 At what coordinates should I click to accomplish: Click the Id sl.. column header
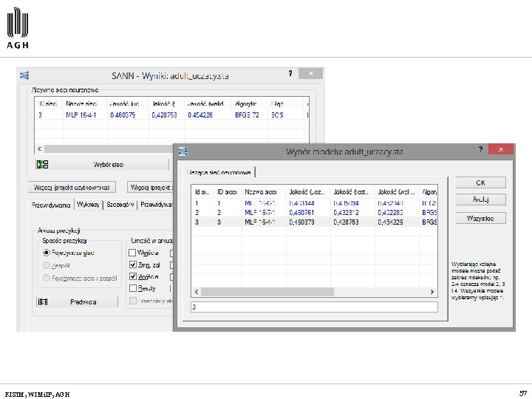tap(202, 192)
